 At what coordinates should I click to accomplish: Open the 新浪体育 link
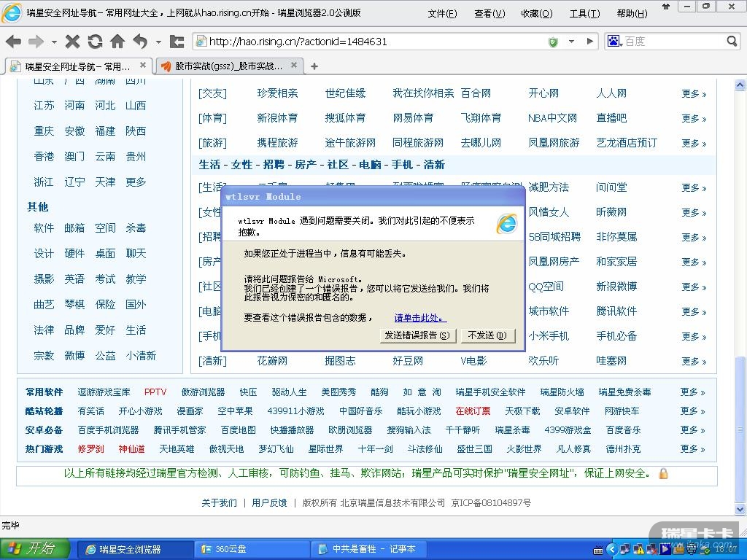pyautogui.click(x=277, y=118)
